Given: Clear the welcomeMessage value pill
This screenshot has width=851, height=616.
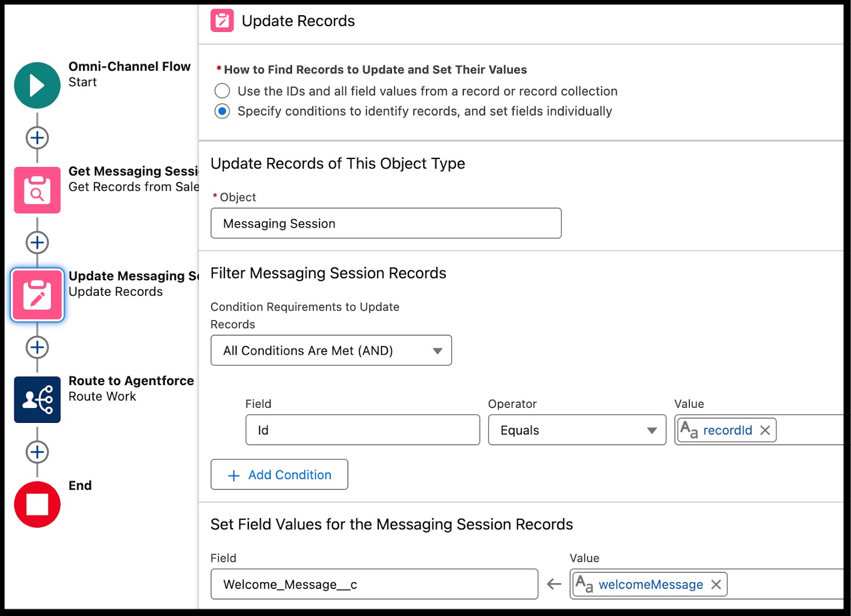Looking at the screenshot, I should pyautogui.click(x=716, y=585).
